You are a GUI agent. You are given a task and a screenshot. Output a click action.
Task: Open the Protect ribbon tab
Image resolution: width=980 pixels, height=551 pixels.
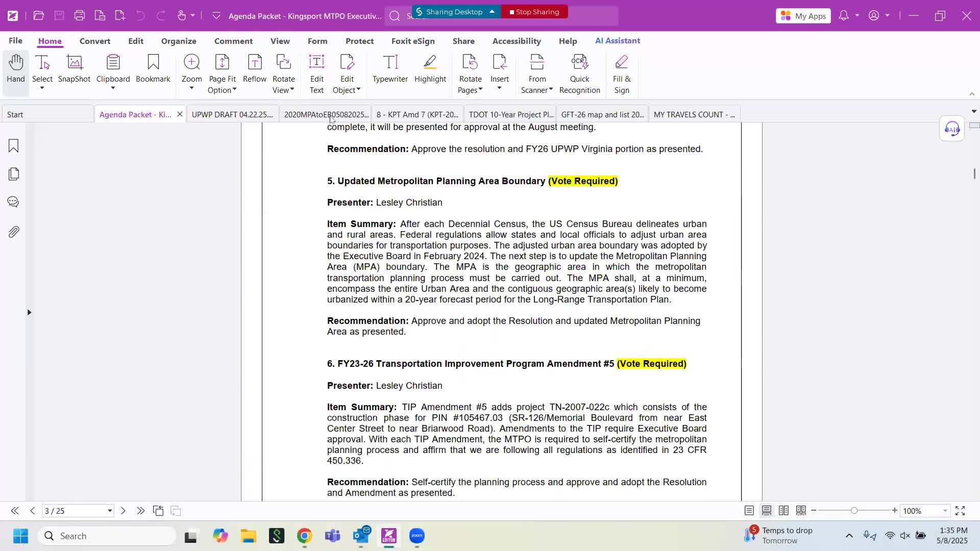tap(359, 41)
